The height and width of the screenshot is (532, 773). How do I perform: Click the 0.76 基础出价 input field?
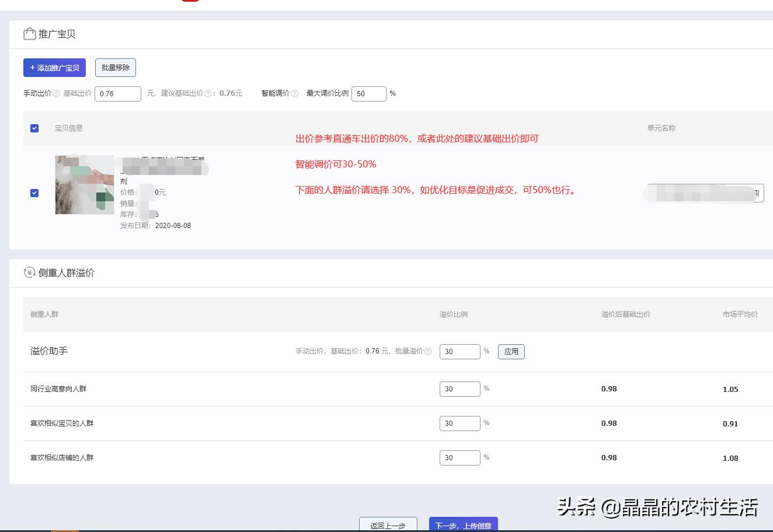[118, 93]
